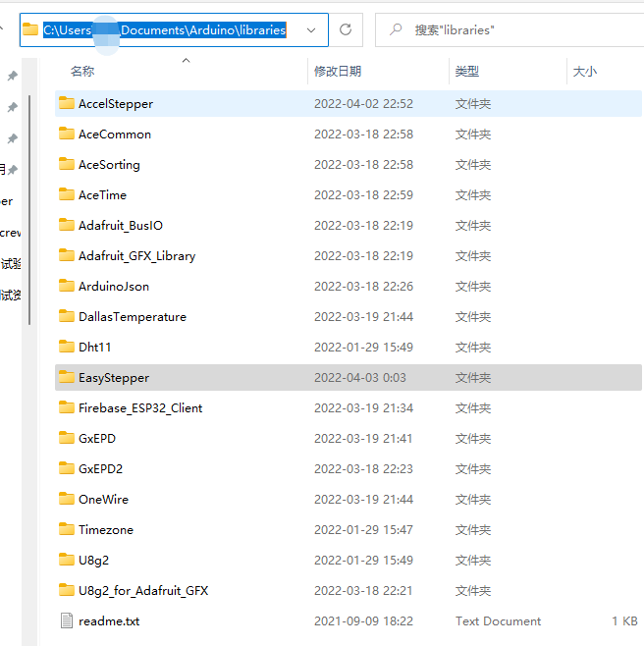Select the AceSorting folder name
This screenshot has width=644, height=646.
click(x=109, y=165)
